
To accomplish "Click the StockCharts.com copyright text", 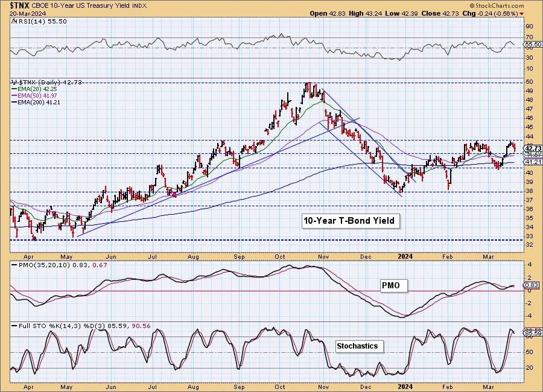I will coord(497,6).
